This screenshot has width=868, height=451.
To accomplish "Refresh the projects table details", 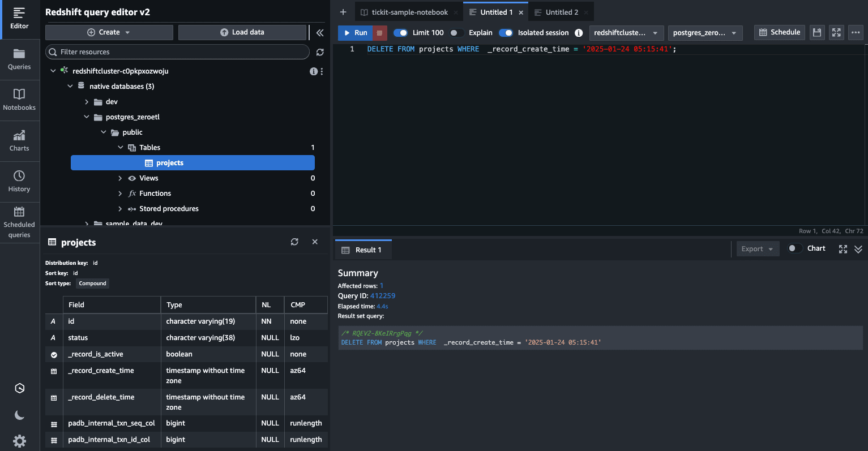I will click(x=294, y=242).
